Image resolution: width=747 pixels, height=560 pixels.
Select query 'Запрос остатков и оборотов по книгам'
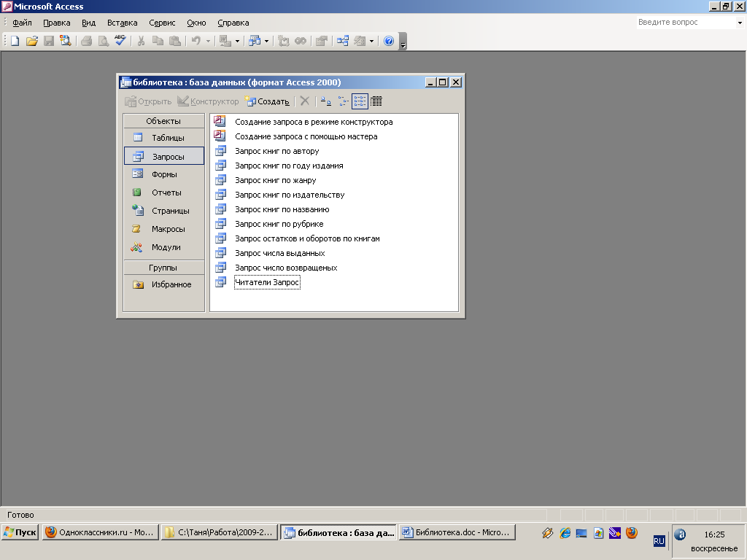coord(307,238)
